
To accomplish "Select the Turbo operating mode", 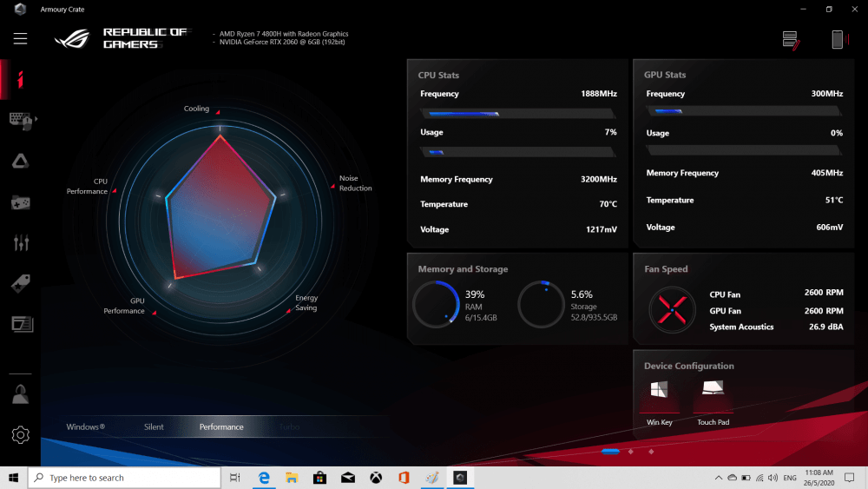I will coord(289,427).
